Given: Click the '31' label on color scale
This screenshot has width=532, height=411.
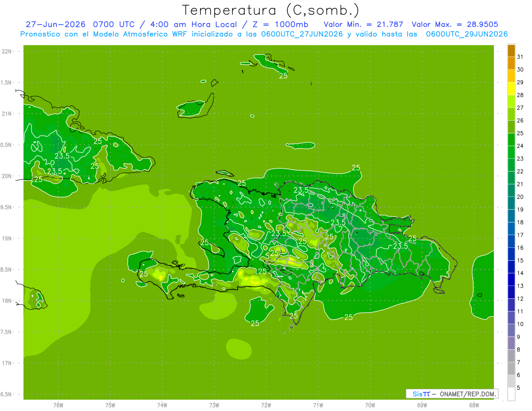Looking at the screenshot, I should coord(520,57).
